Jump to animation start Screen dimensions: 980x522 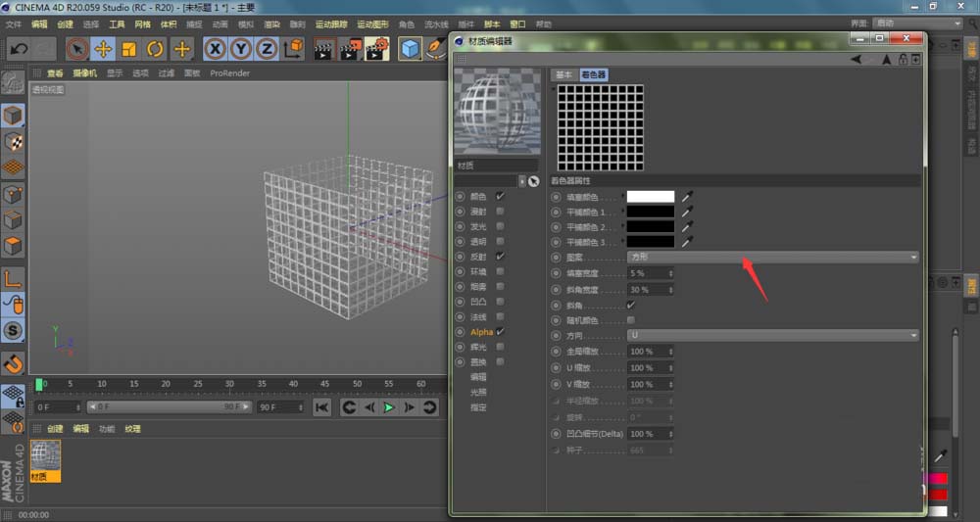(322, 407)
